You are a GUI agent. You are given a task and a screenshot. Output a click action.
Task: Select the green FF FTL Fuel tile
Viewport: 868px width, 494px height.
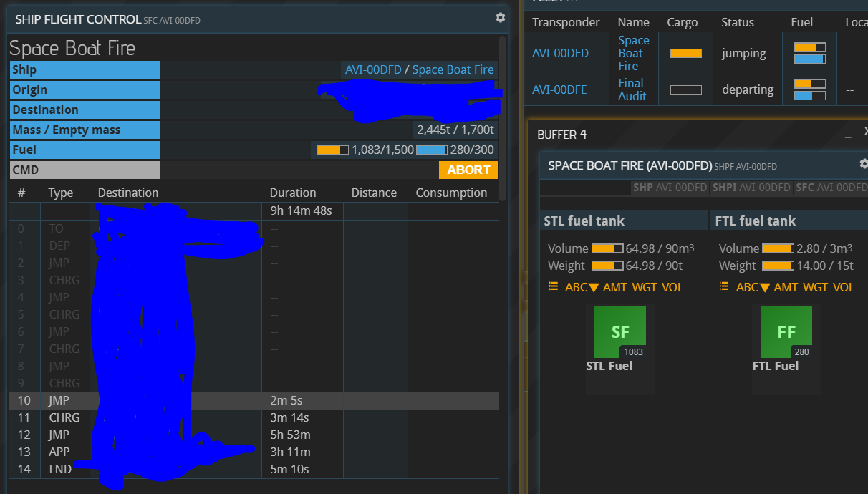[x=786, y=332]
